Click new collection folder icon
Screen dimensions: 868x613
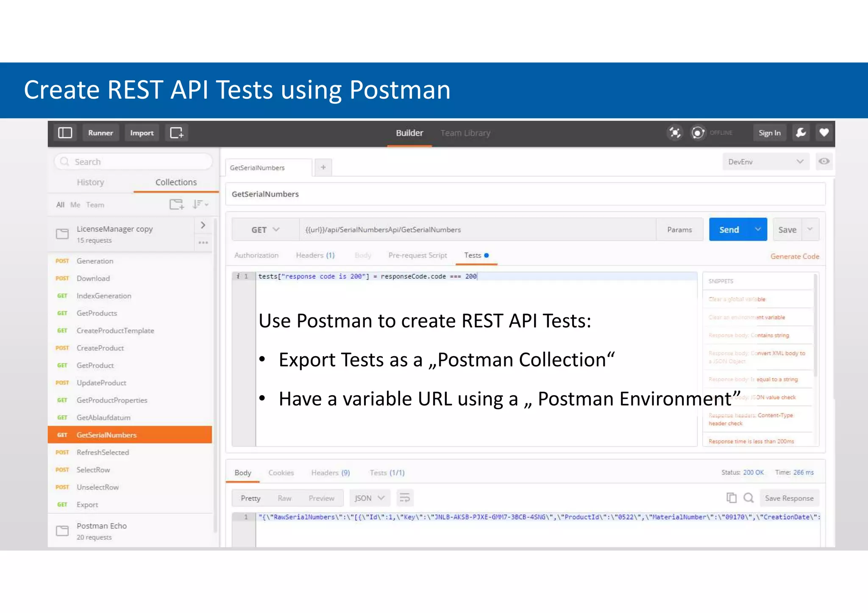coord(177,204)
